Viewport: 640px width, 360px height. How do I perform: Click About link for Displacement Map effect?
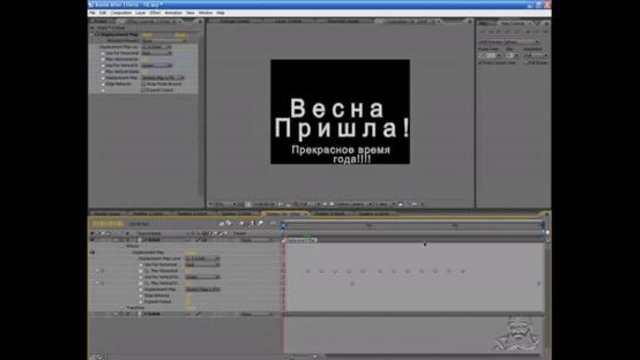pos(180,35)
